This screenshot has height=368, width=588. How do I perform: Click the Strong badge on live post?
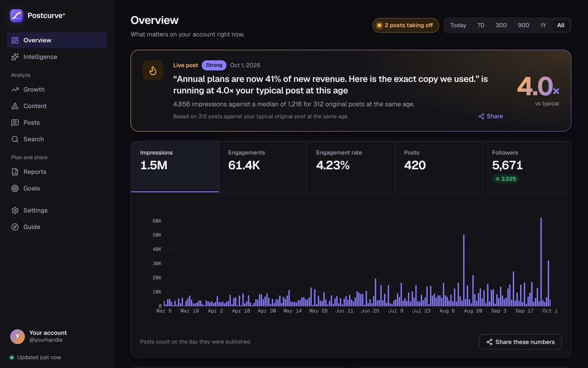(x=214, y=65)
